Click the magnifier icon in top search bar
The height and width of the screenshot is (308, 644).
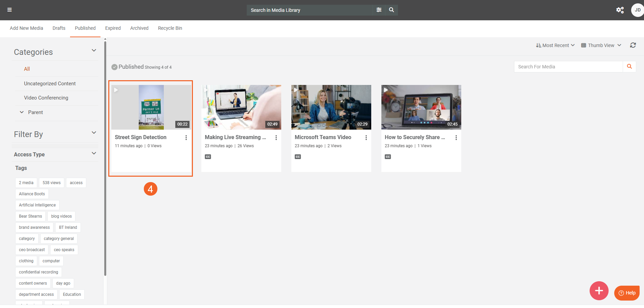coord(392,10)
